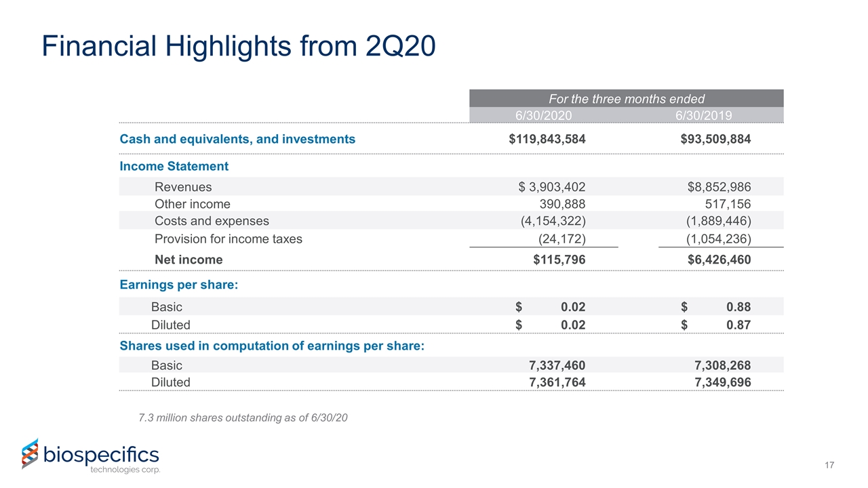This screenshot has width=868, height=488.
Task: Select the 6/30/2020 column header
Action: coord(543,115)
